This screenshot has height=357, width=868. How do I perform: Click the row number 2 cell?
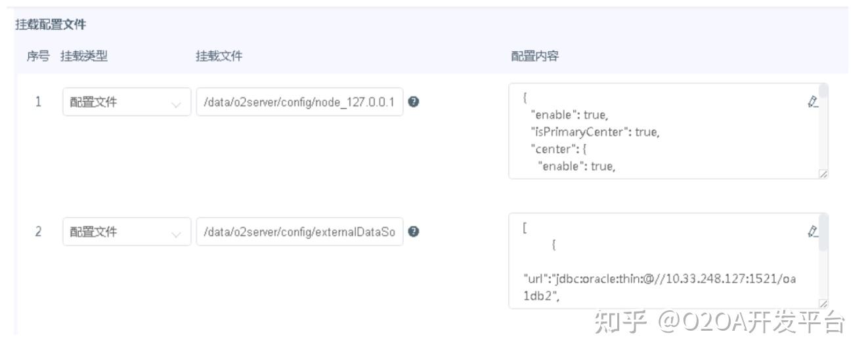point(38,232)
